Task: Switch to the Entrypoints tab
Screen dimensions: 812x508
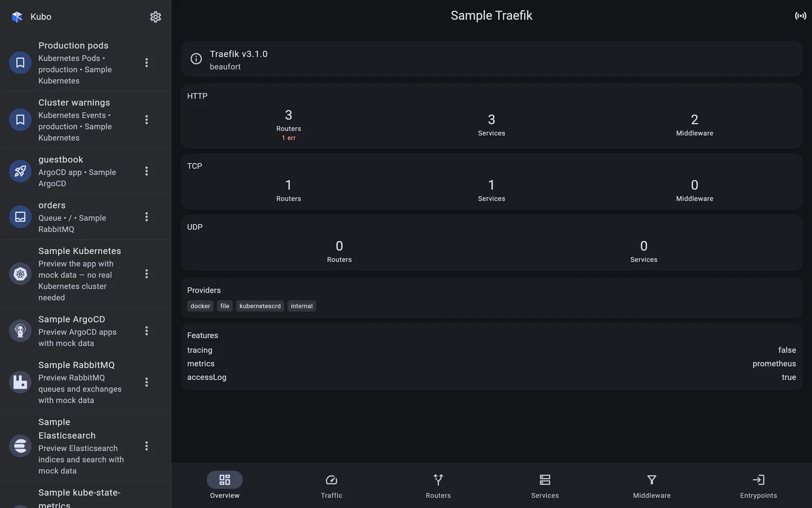Action: click(x=759, y=485)
